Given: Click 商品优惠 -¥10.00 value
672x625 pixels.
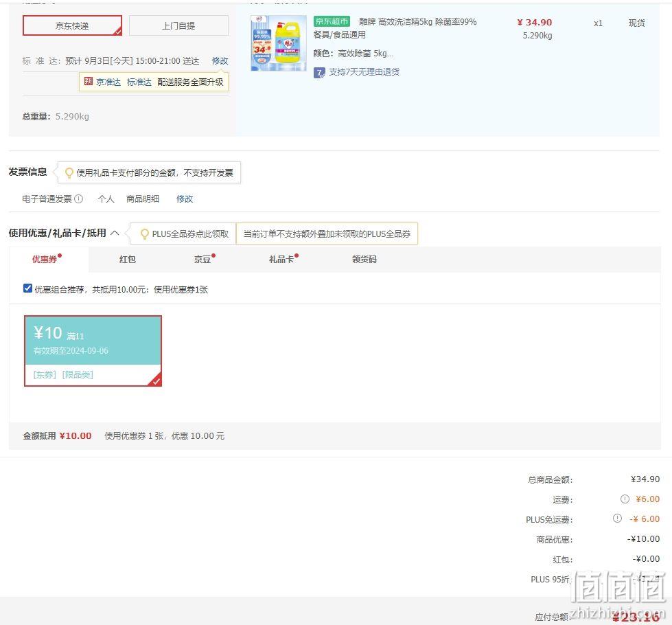Looking at the screenshot, I should click(643, 538).
